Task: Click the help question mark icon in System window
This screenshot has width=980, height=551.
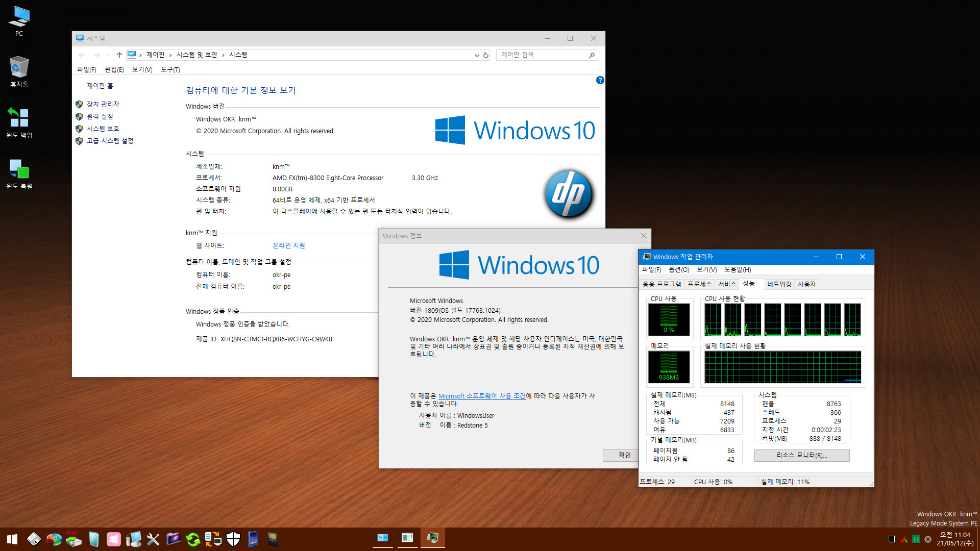Action: [600, 80]
